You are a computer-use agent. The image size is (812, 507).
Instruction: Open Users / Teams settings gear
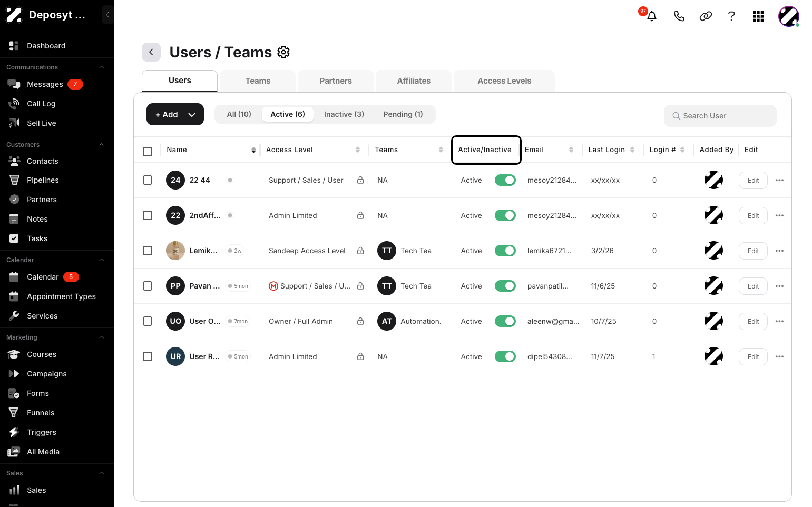tap(283, 52)
